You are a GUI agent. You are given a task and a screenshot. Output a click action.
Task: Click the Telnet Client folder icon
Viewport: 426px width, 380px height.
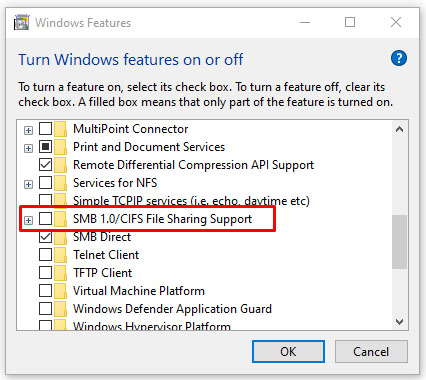[60, 255]
